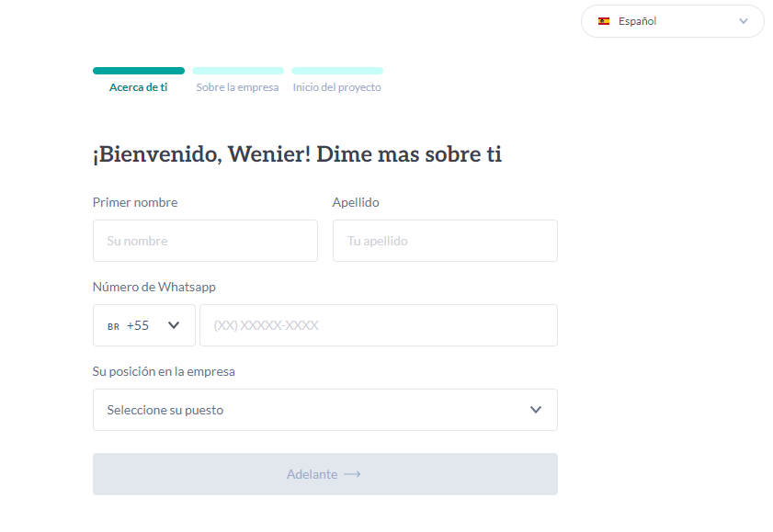Open the +55 country code dropdown
This screenshot has width=773, height=532.
coord(143,324)
